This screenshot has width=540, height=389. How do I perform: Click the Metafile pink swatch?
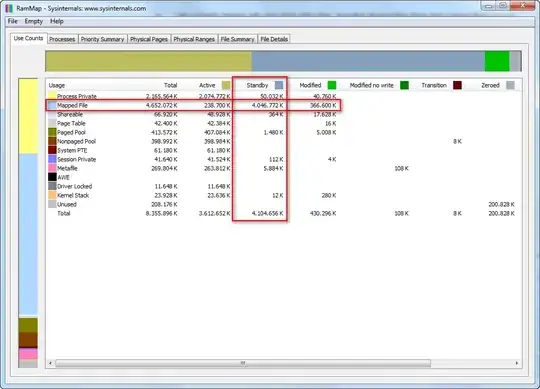click(x=52, y=168)
